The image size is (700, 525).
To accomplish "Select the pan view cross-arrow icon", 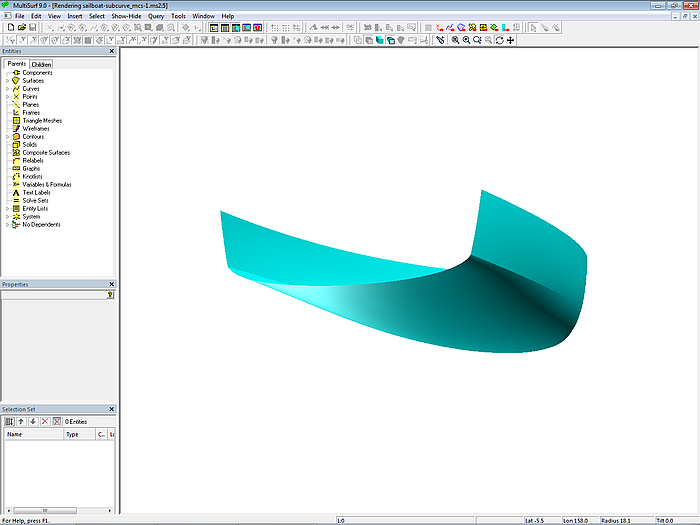I will (x=511, y=41).
